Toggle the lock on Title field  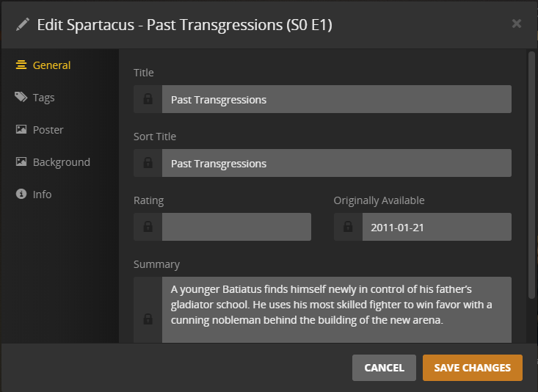[148, 99]
